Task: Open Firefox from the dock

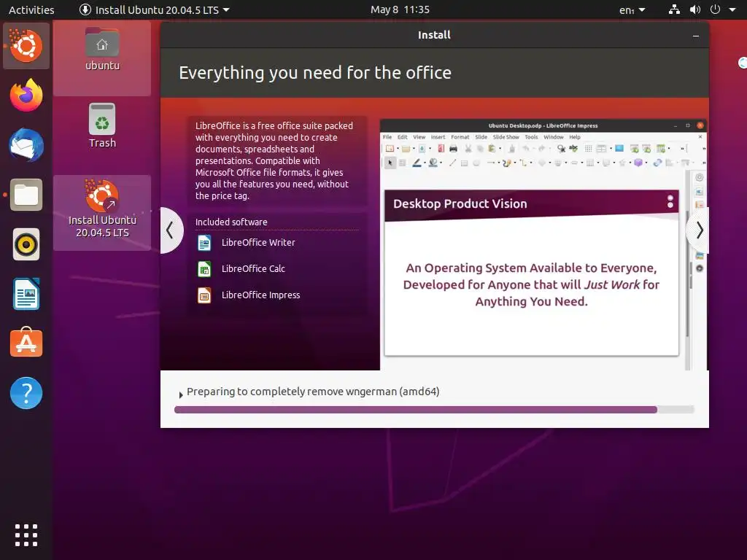Action: [x=26, y=96]
